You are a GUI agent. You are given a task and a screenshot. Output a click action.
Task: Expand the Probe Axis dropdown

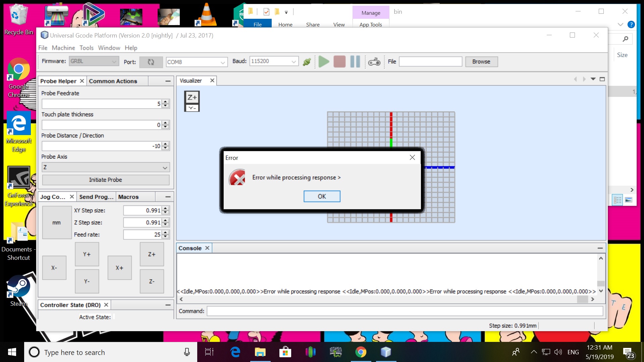click(165, 168)
